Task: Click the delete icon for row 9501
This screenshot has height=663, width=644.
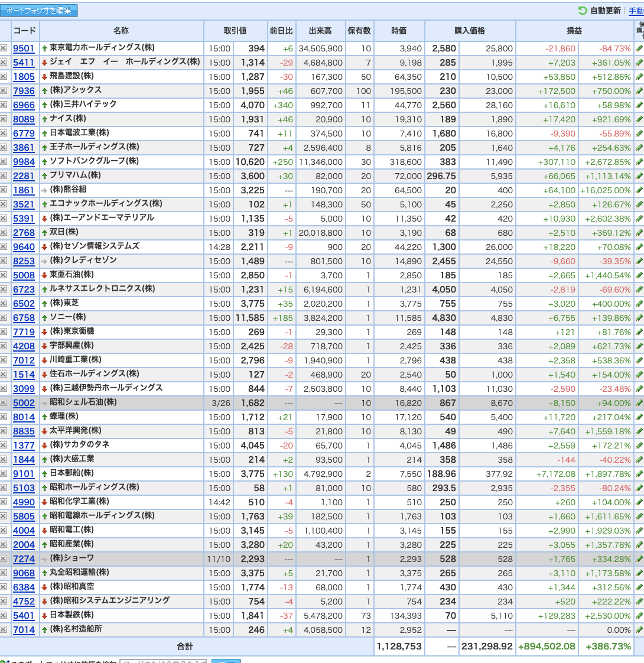Action: 4,48
